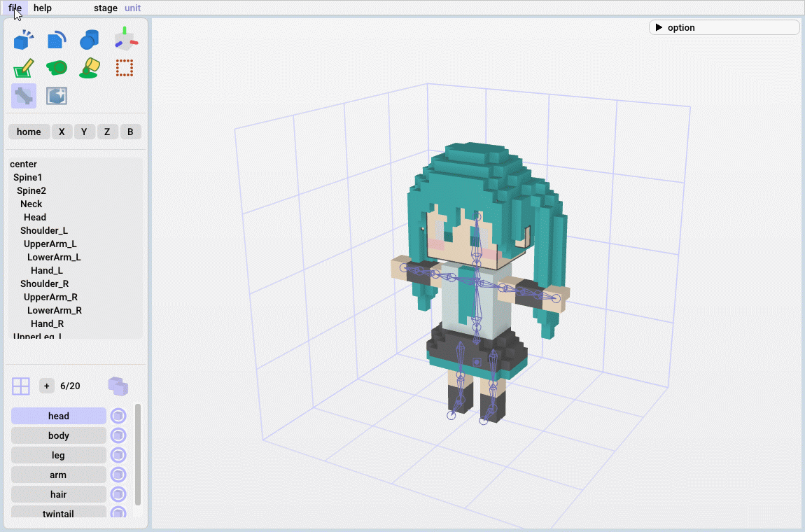805x532 pixels.
Task: Select the LowerArm_R bone
Action: [x=55, y=311]
